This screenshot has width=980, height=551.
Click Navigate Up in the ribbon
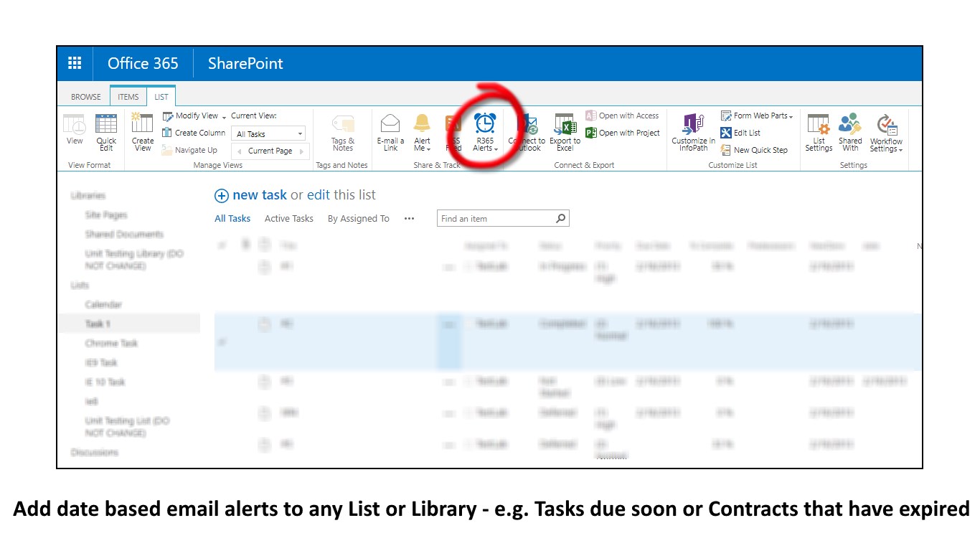(x=189, y=150)
